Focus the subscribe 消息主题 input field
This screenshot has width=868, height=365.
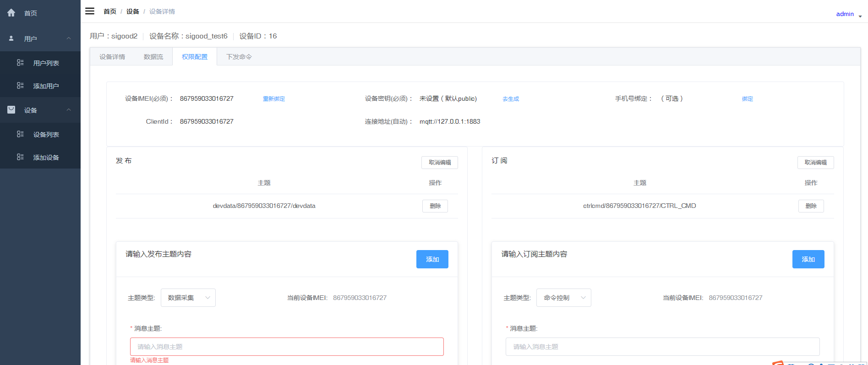pyautogui.click(x=663, y=347)
